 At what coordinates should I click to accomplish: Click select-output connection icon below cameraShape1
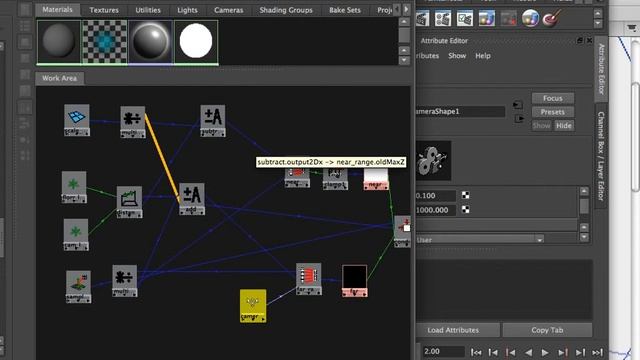[x=519, y=119]
